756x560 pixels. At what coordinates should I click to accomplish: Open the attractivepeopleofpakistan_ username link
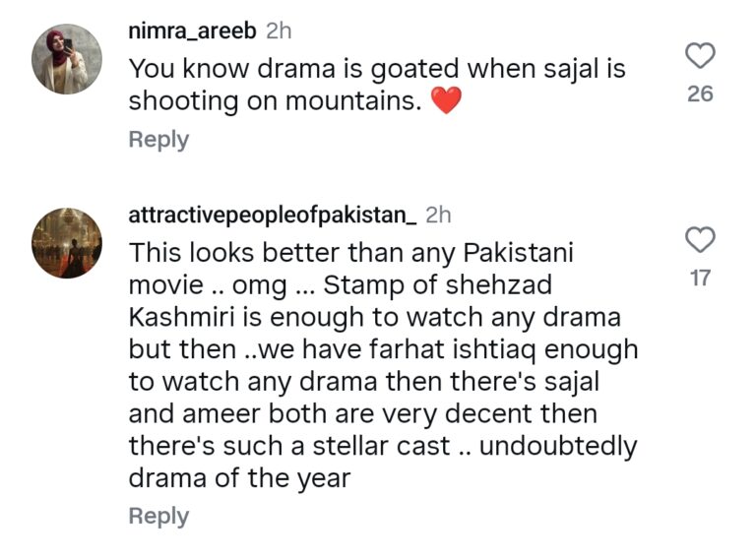(273, 216)
